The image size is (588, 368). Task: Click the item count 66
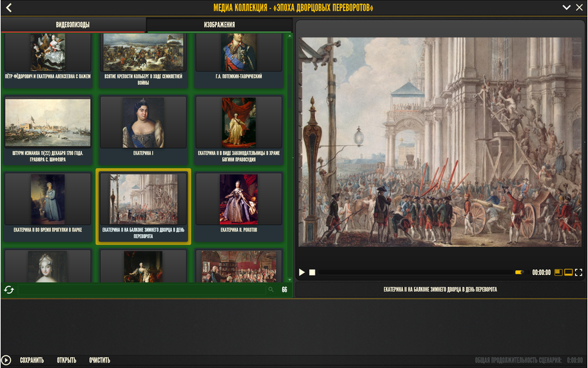pos(284,290)
